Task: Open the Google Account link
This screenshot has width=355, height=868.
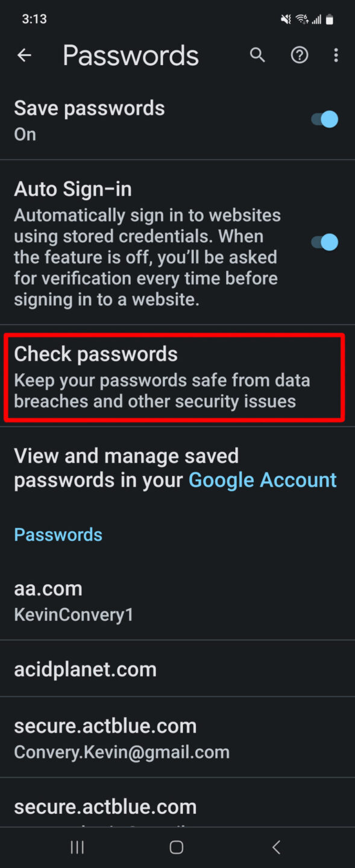Action: 262,479
